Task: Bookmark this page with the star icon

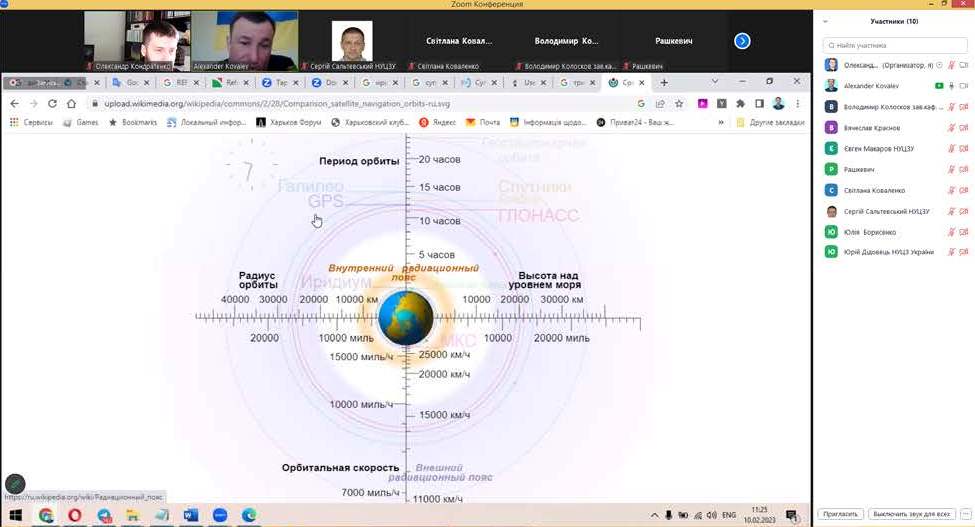Action: [679, 104]
